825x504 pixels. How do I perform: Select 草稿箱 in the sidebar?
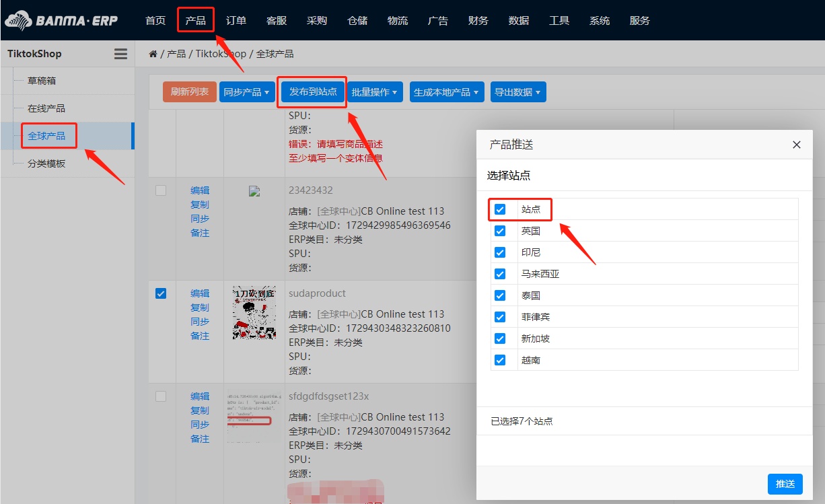pos(42,81)
